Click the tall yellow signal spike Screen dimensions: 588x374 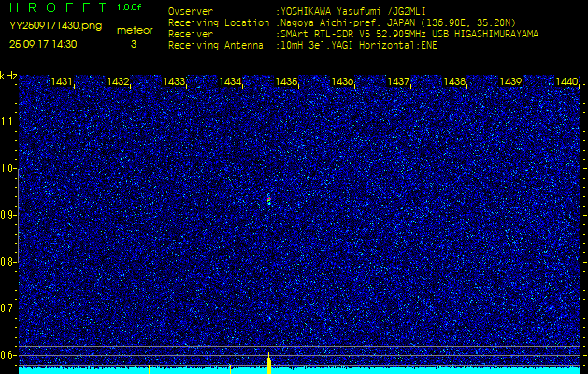[x=269, y=364]
